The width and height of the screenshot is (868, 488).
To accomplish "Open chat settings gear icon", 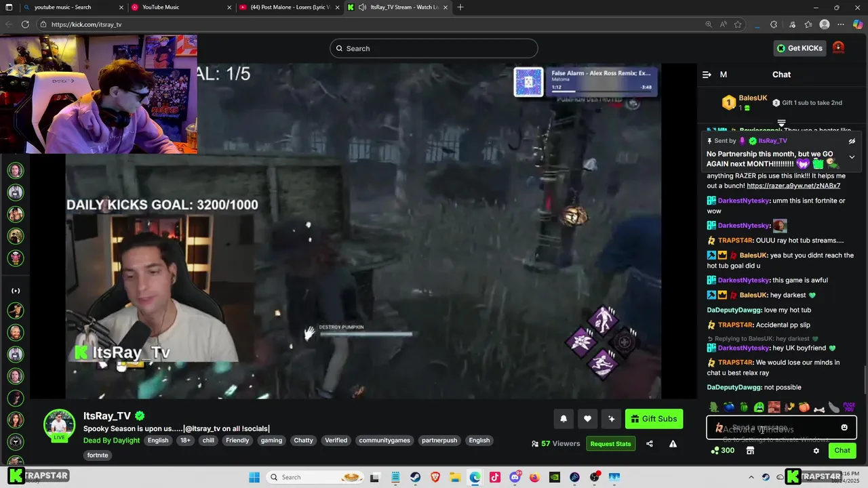I will (816, 451).
